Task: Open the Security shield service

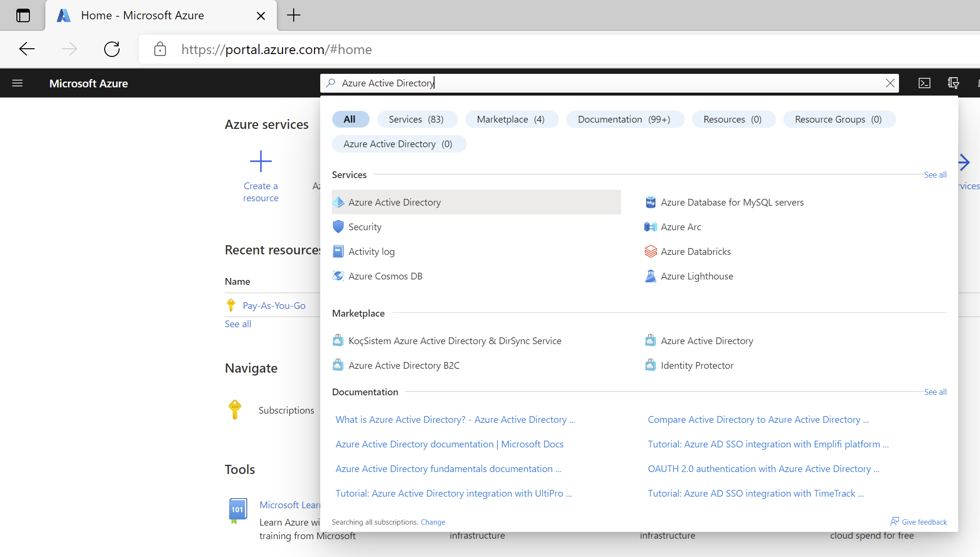Action: (x=339, y=227)
